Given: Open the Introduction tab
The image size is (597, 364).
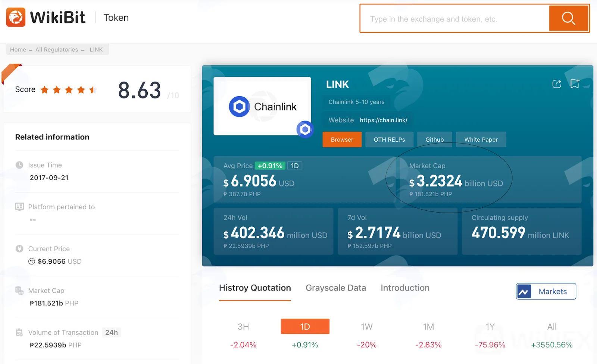Looking at the screenshot, I should pyautogui.click(x=405, y=288).
